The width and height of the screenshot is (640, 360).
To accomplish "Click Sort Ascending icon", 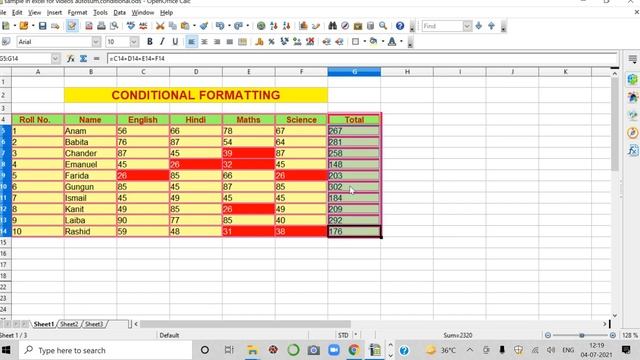I will pos(274,26).
